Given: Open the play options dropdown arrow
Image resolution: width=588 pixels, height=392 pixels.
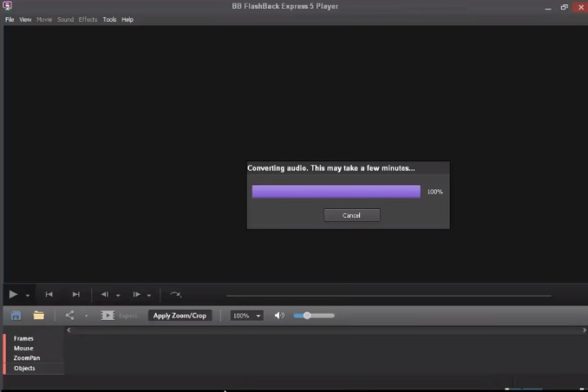Looking at the screenshot, I should point(28,296).
